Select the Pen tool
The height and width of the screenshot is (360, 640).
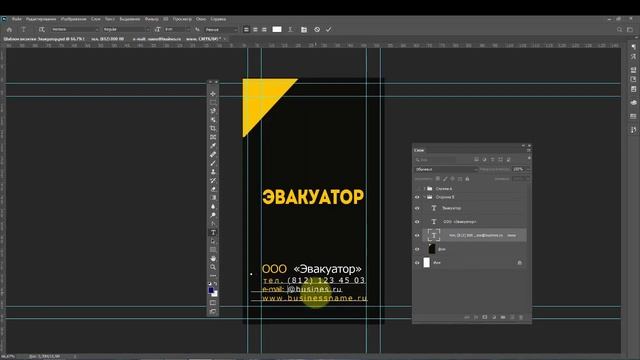pos(213,224)
